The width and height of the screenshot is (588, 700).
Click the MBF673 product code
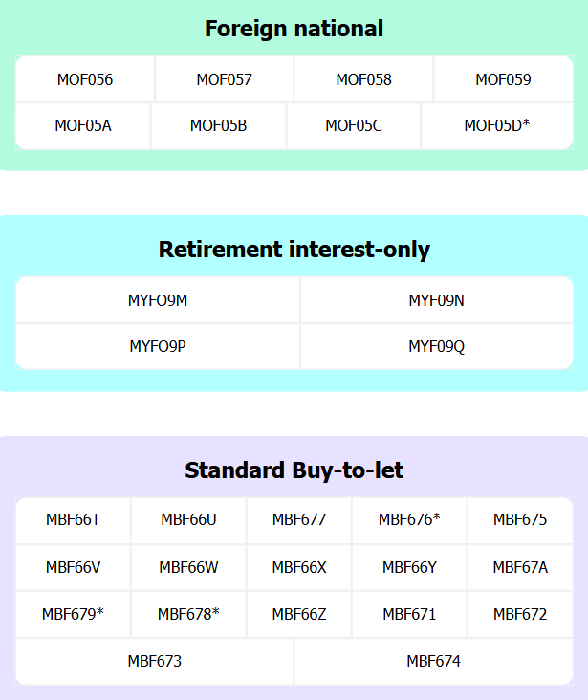pyautogui.click(x=155, y=661)
